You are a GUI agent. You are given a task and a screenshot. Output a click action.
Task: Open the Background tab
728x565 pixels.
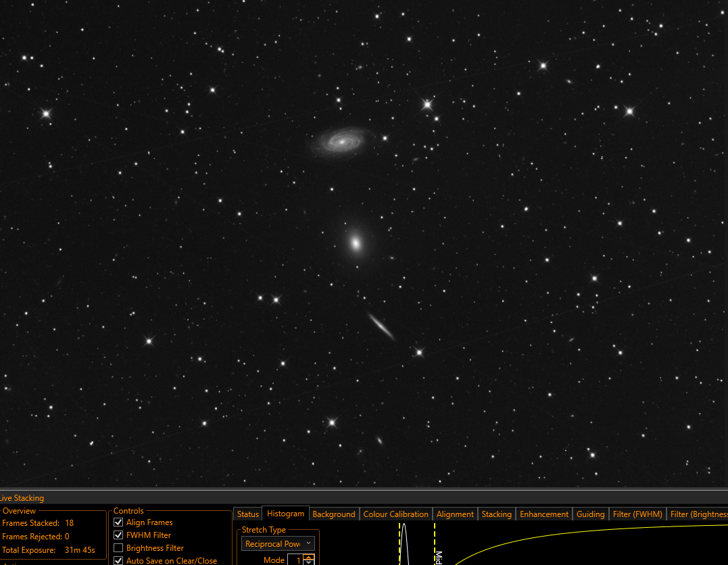(334, 514)
